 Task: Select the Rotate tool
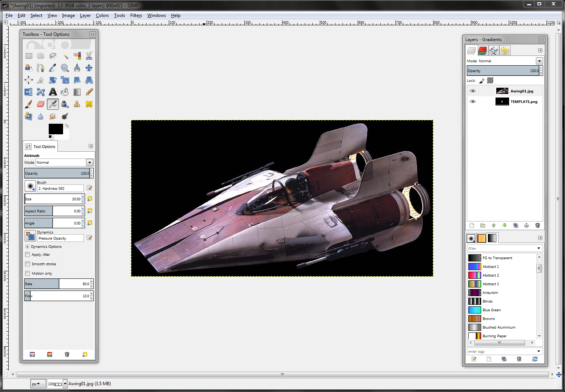[53, 80]
